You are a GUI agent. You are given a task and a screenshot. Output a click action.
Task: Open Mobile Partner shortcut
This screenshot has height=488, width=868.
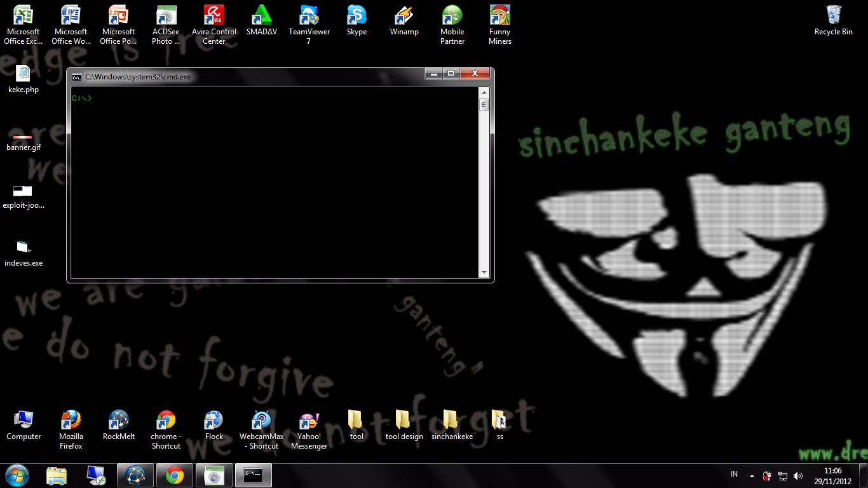click(x=452, y=24)
